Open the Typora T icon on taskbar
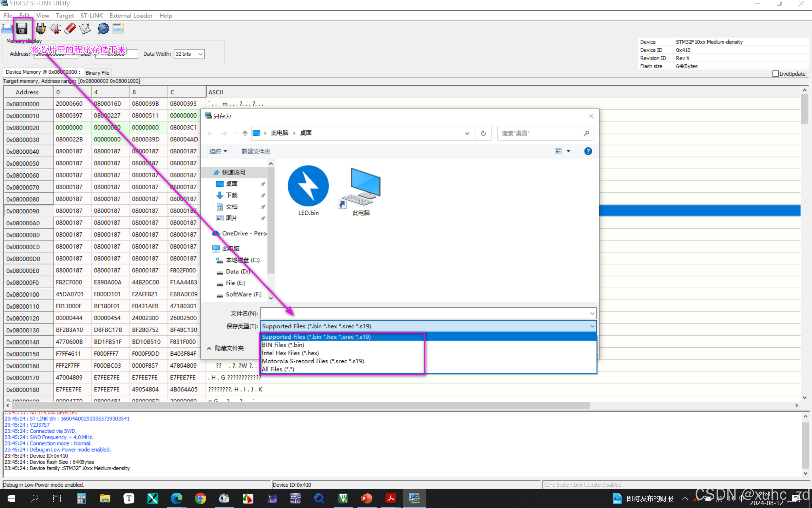Screen dimensions: 812x508 [129, 498]
